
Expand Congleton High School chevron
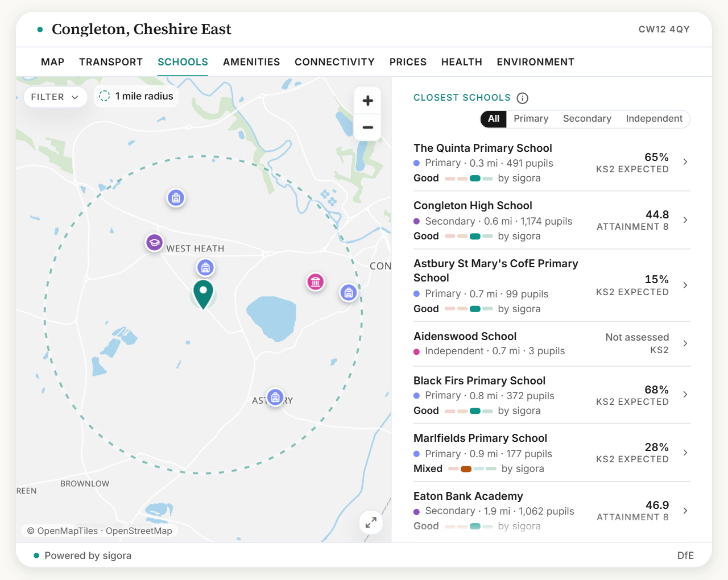[x=685, y=220]
